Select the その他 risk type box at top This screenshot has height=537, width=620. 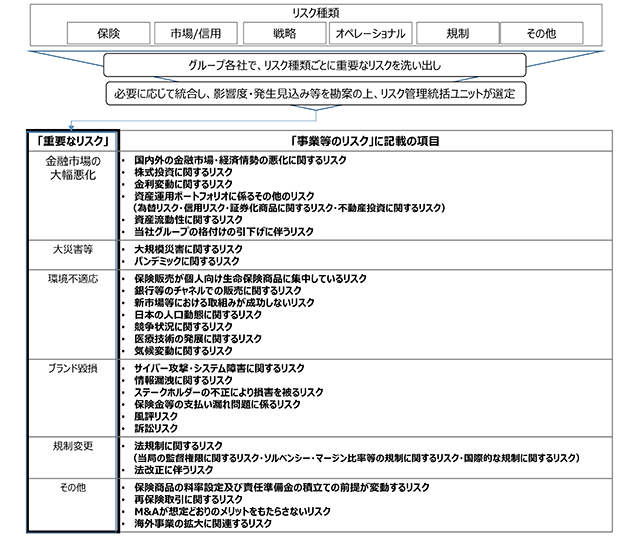tap(541, 33)
